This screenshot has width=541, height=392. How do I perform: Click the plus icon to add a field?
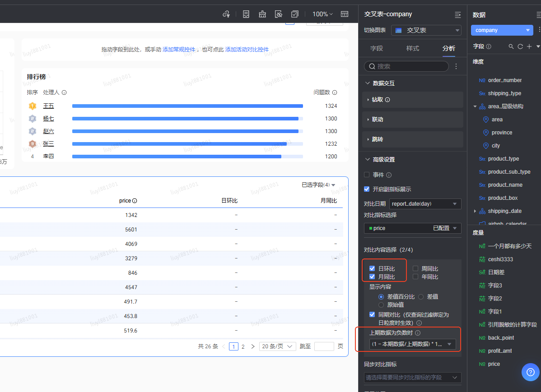coord(529,46)
